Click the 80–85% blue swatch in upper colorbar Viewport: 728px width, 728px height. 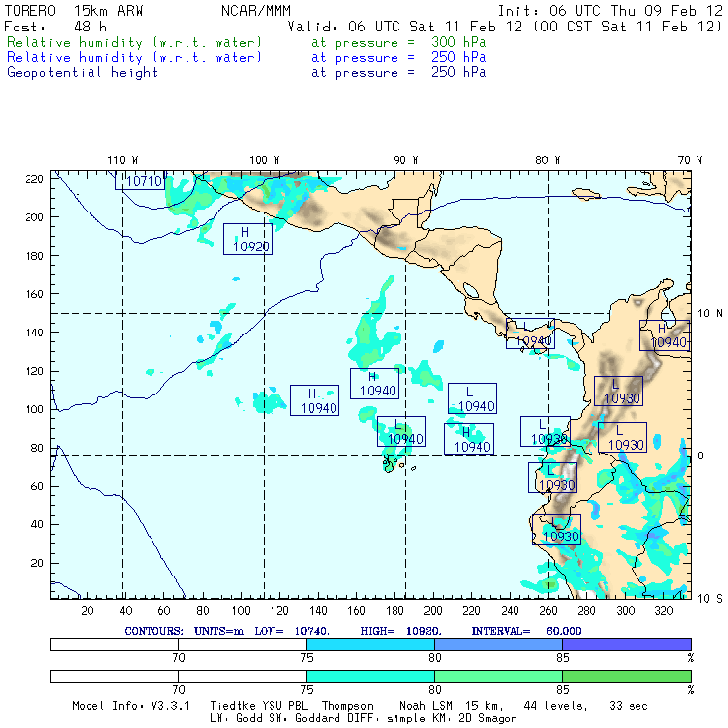point(498,644)
